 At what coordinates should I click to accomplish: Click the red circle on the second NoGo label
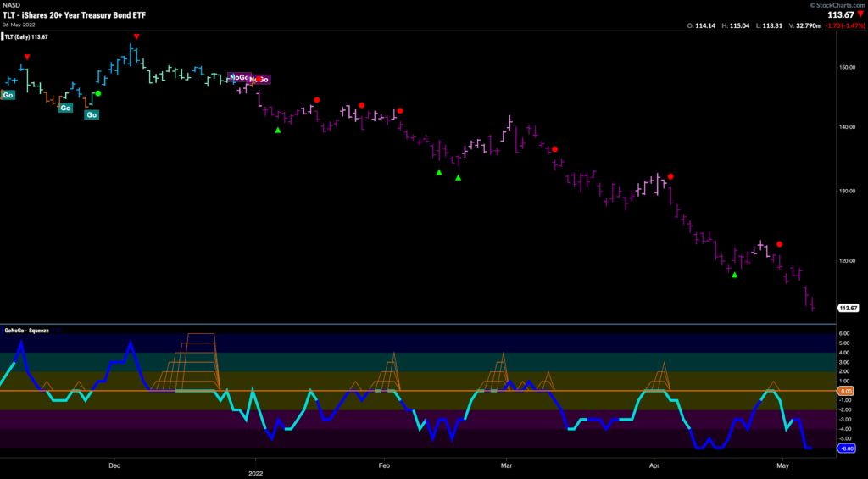click(x=259, y=79)
